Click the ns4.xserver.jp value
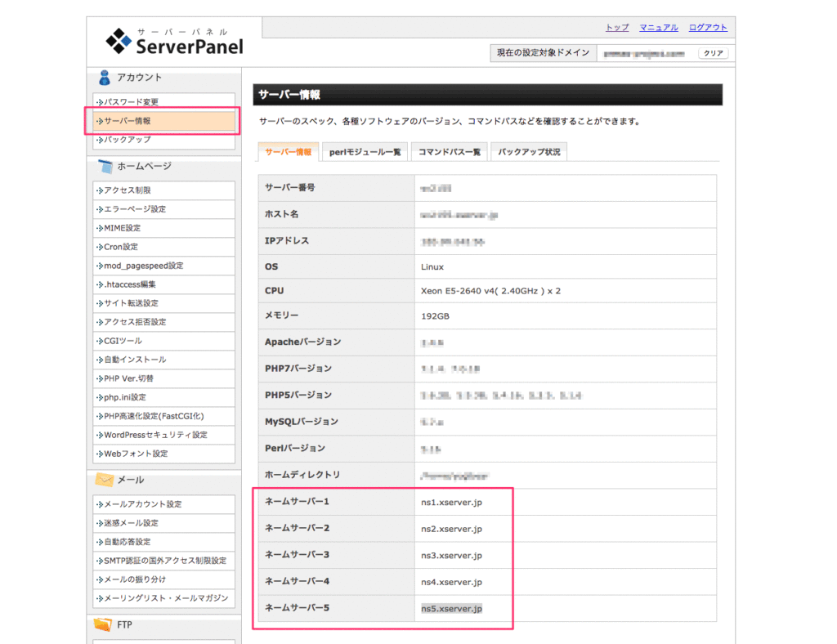Image resolution: width=837 pixels, height=644 pixels. tap(451, 582)
